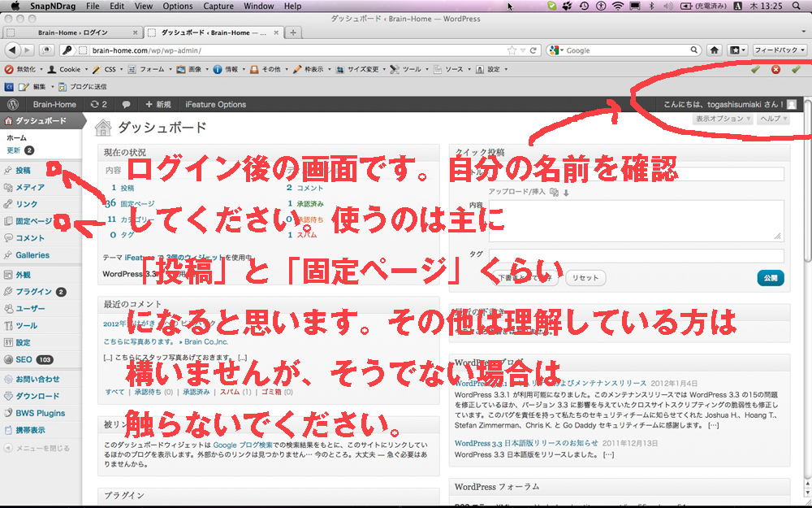Open the Cookie developer toolbar menu
The image size is (812, 508).
[x=67, y=69]
